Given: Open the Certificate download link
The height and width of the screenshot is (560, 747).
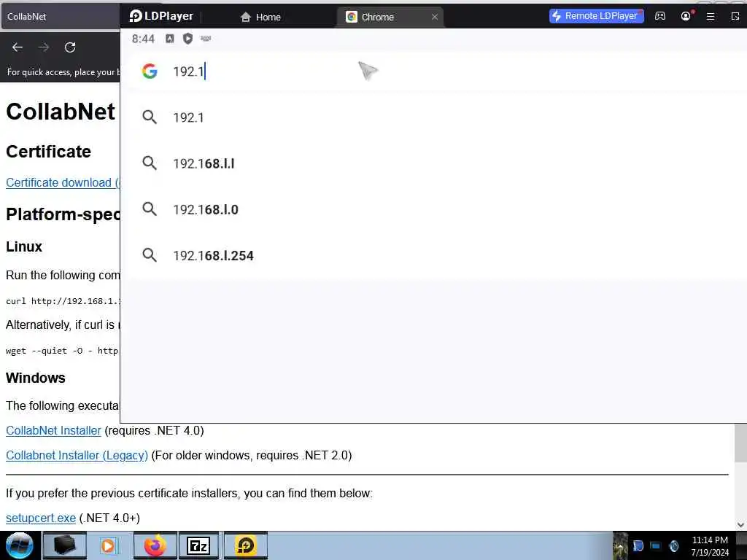Looking at the screenshot, I should (x=63, y=183).
